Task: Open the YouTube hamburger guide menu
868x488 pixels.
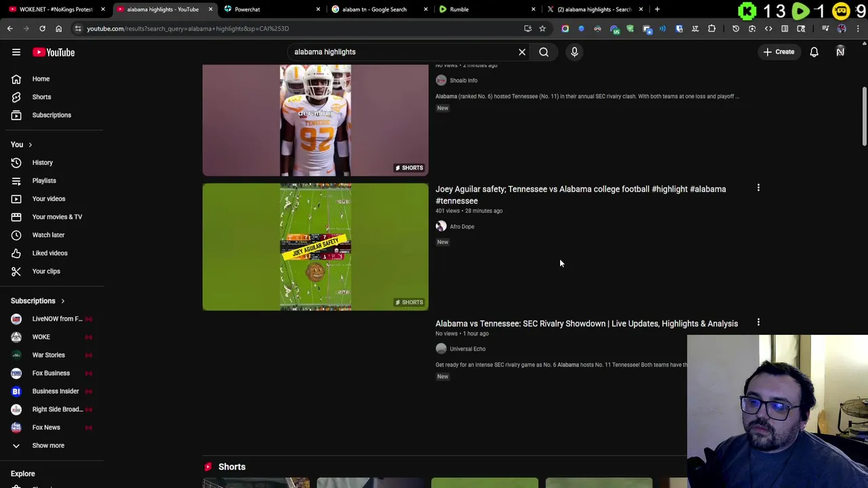Action: click(16, 52)
